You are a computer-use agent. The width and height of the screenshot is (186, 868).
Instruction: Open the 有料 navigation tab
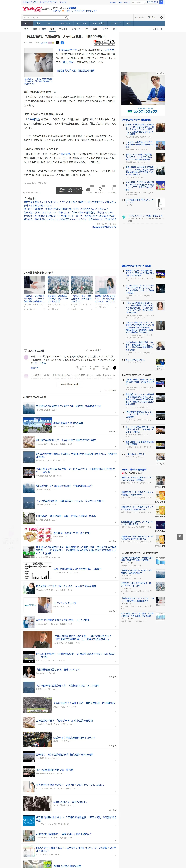pyautogui.click(x=128, y=24)
